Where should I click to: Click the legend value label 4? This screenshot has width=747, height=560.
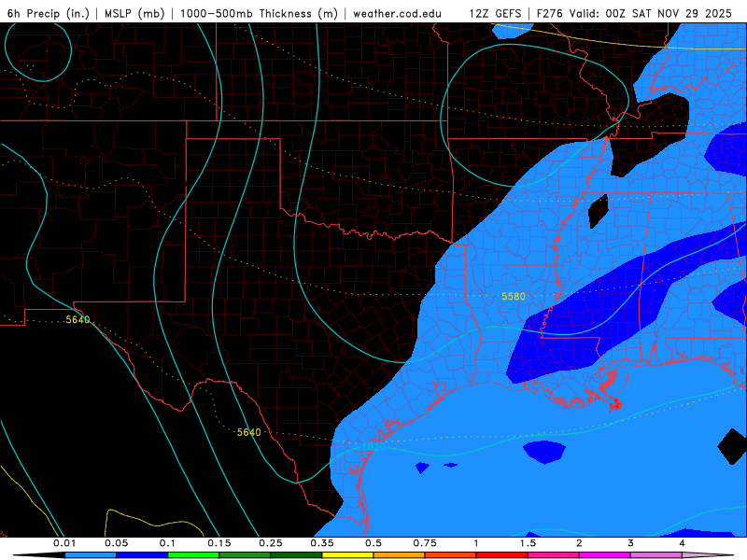click(683, 543)
